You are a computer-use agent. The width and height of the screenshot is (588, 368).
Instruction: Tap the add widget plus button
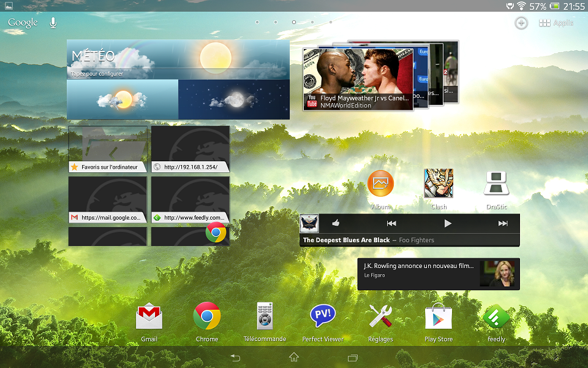pos(521,23)
